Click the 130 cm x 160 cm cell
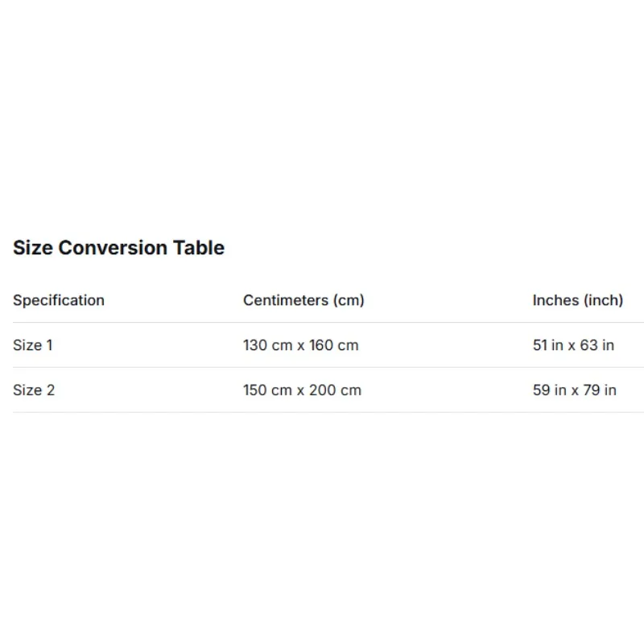 coord(300,345)
